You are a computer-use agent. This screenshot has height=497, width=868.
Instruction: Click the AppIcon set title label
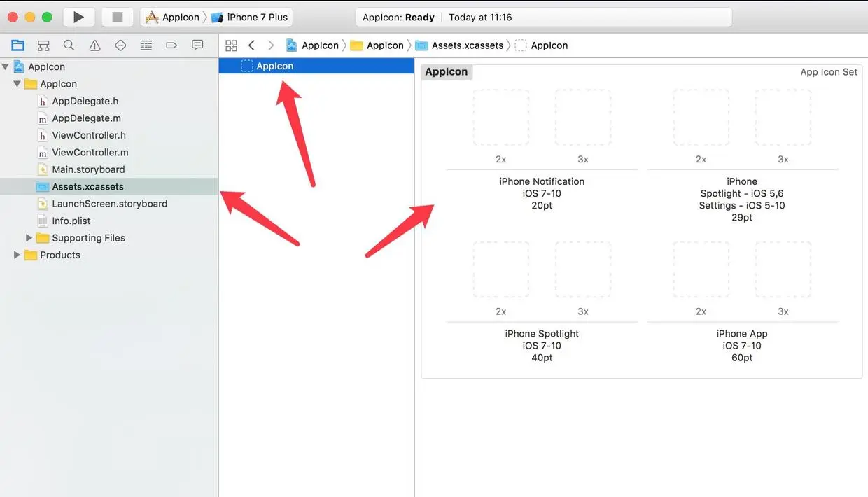[447, 72]
